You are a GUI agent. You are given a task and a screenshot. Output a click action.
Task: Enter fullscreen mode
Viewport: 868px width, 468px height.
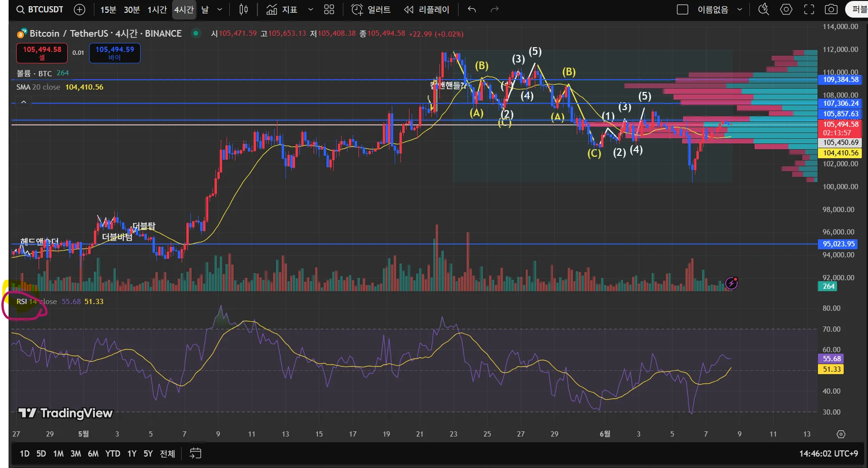click(809, 10)
